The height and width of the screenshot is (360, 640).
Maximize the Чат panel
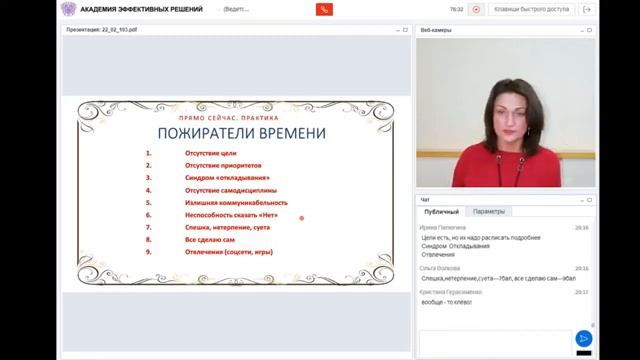(x=589, y=200)
